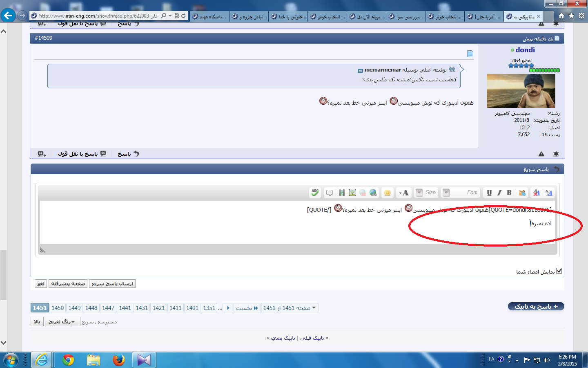Open the Size dropdown
Image resolution: width=588 pixels, height=368 pixels.
[x=426, y=193]
